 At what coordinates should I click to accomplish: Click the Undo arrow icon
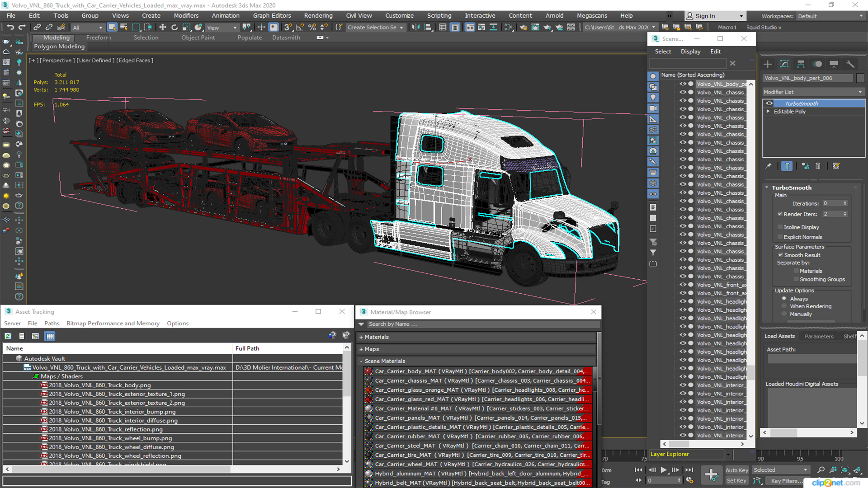point(10,27)
